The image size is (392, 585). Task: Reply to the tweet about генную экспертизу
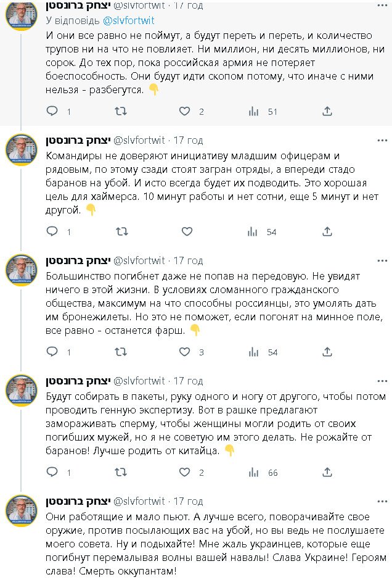pyautogui.click(x=52, y=473)
